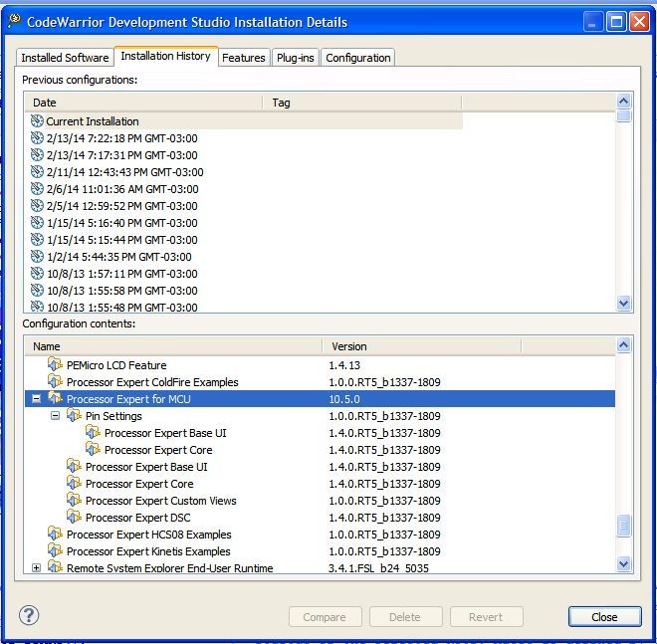Maximize the Installation Details window
This screenshot has height=644, width=657.
pos(617,21)
